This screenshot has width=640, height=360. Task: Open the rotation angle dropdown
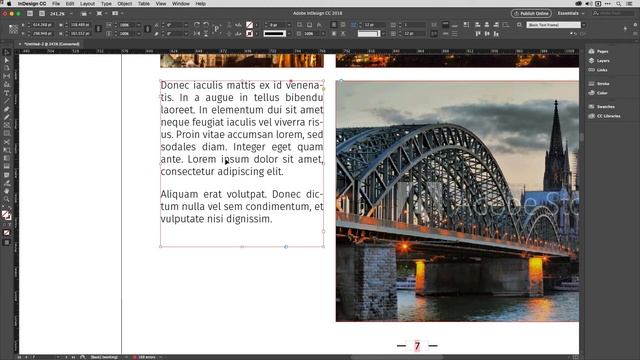[x=186, y=25]
